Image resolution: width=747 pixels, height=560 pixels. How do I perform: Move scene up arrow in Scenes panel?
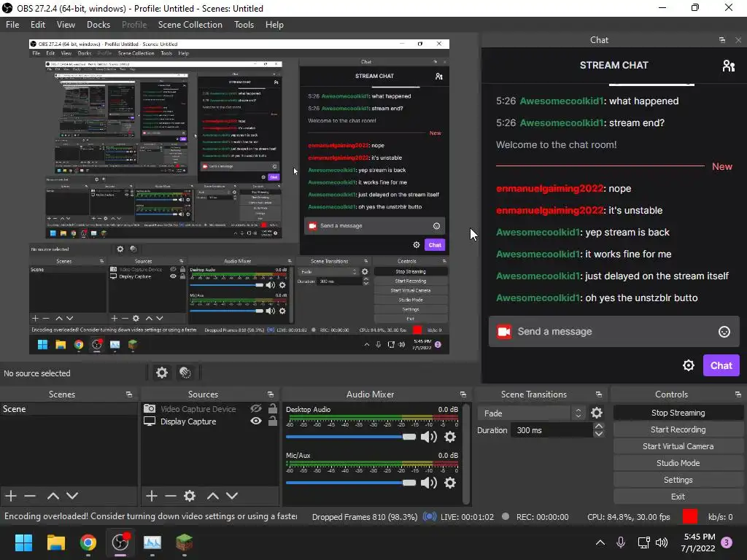[x=53, y=496]
